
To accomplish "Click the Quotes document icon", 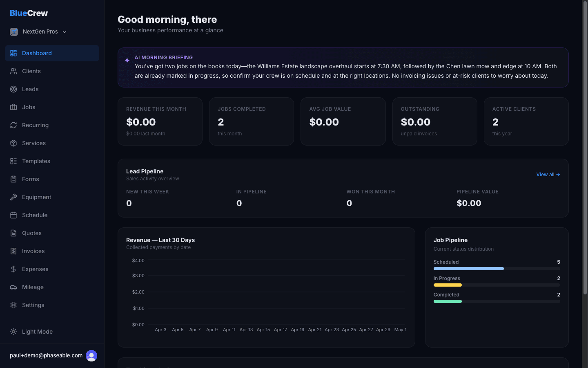I will pos(13,233).
